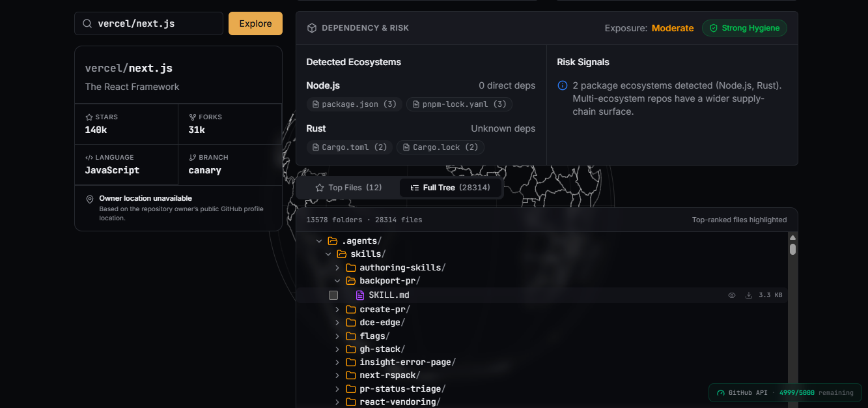Image resolution: width=868 pixels, height=408 pixels.
Task: Click the file icon in Cargo.lock chip
Action: tap(406, 147)
